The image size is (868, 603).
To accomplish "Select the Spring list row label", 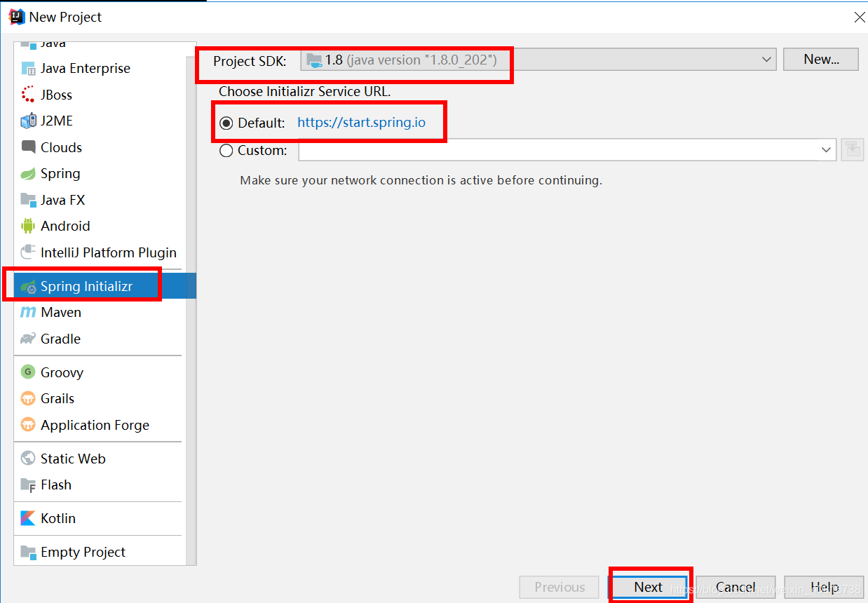I will 60,174.
